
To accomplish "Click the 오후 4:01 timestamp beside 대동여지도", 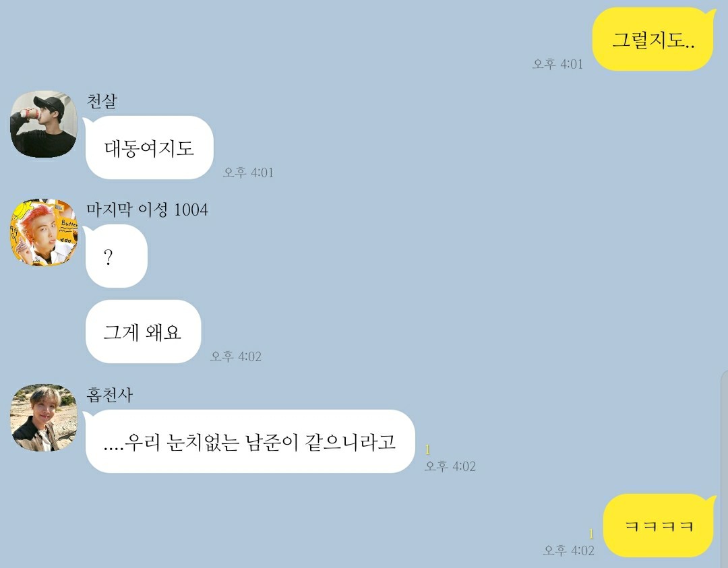I will [x=248, y=172].
